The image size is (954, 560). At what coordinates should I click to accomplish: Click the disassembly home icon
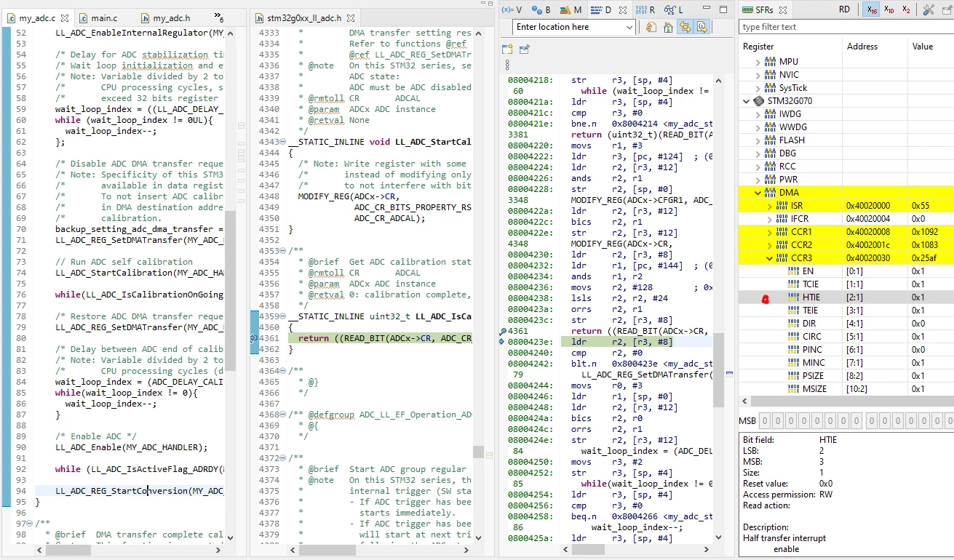click(x=668, y=27)
